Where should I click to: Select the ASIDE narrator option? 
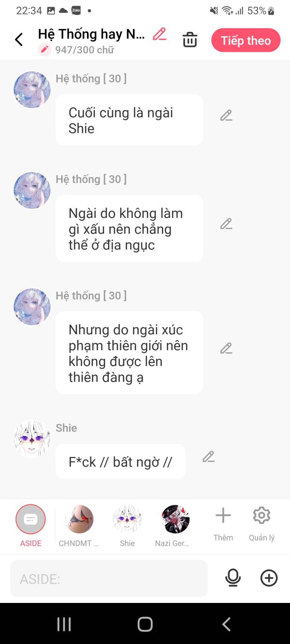point(30,526)
